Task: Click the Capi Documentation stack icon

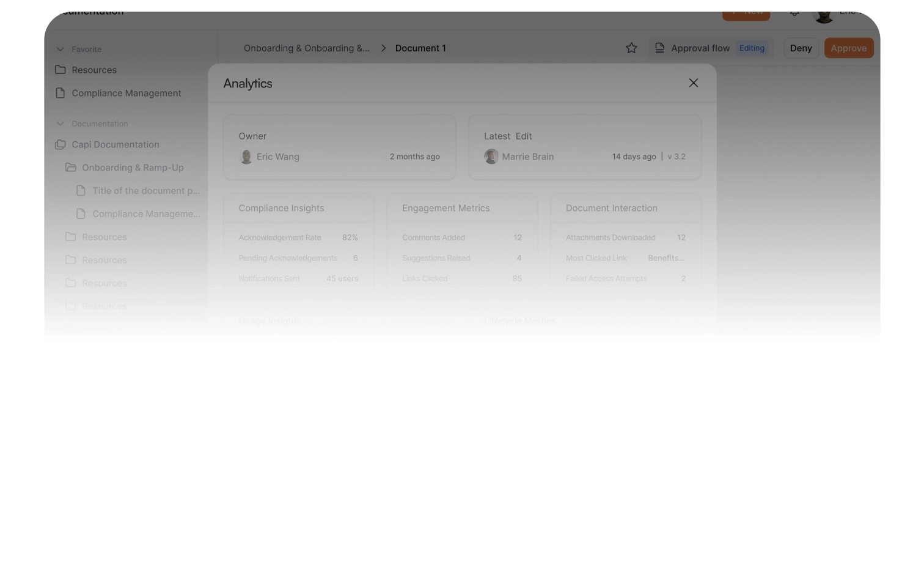Action: [61, 144]
